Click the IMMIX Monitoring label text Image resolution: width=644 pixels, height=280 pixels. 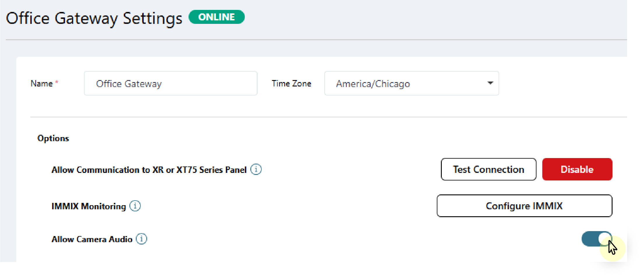click(89, 206)
